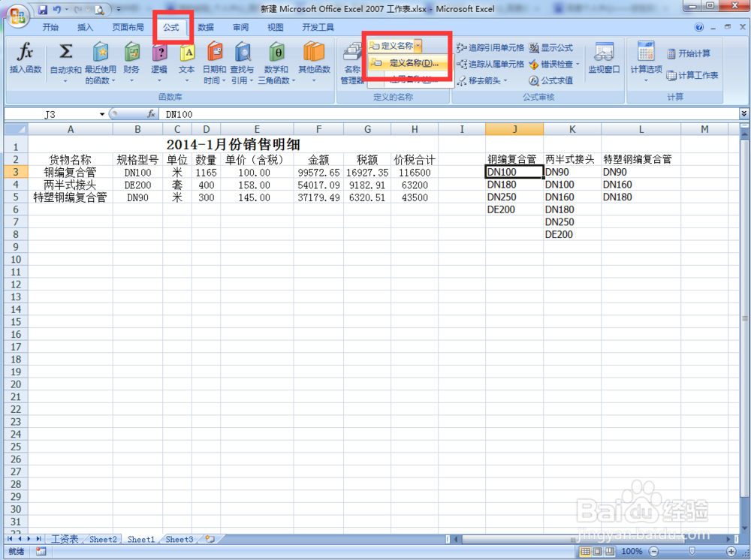Click the Zoom In plus button

click(x=731, y=552)
